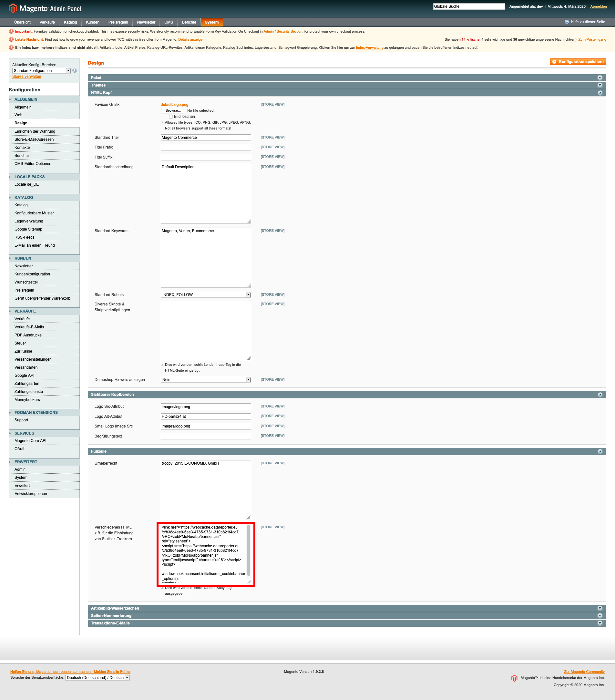This screenshot has width=615, height=700.
Task: Open the Index-Verwaltung link
Action: pyautogui.click(x=369, y=47)
